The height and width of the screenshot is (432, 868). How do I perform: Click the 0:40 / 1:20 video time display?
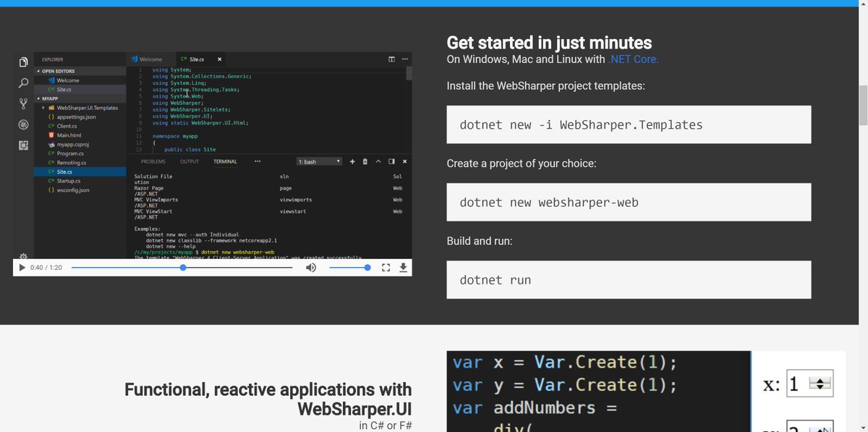(46, 268)
